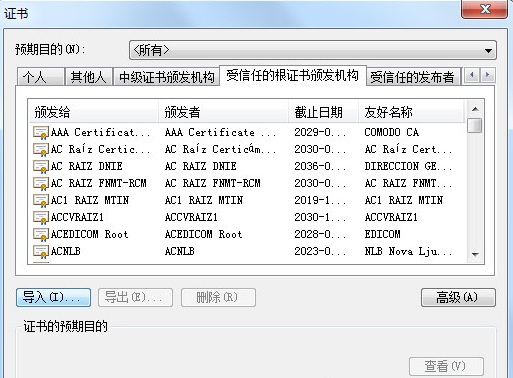513x378 pixels.
Task: Sort by the 颁发给 column header
Action: click(93, 112)
